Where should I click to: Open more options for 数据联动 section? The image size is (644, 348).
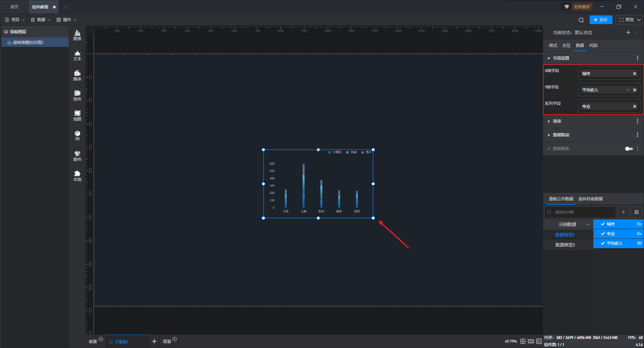[x=637, y=135]
